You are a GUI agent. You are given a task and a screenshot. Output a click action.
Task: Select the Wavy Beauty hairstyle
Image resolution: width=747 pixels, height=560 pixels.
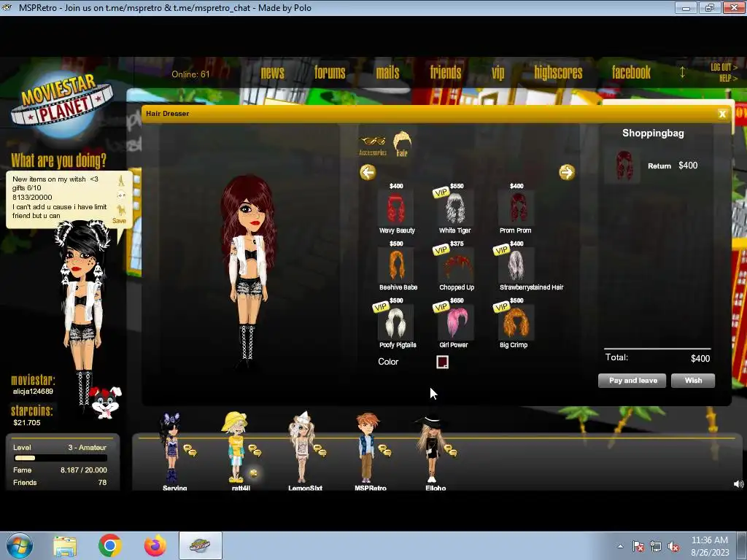(x=396, y=208)
